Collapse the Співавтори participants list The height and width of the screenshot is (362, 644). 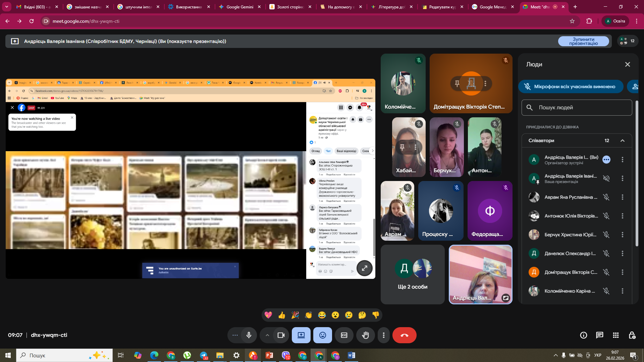pos(622,140)
